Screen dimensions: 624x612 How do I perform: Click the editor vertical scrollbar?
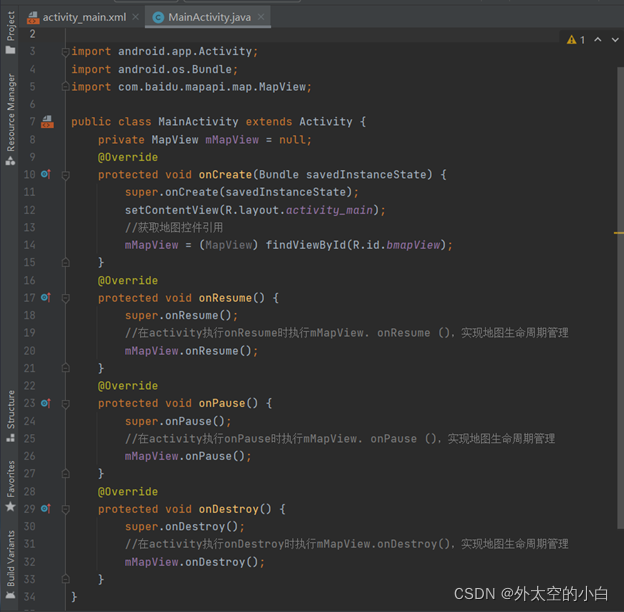(620, 298)
